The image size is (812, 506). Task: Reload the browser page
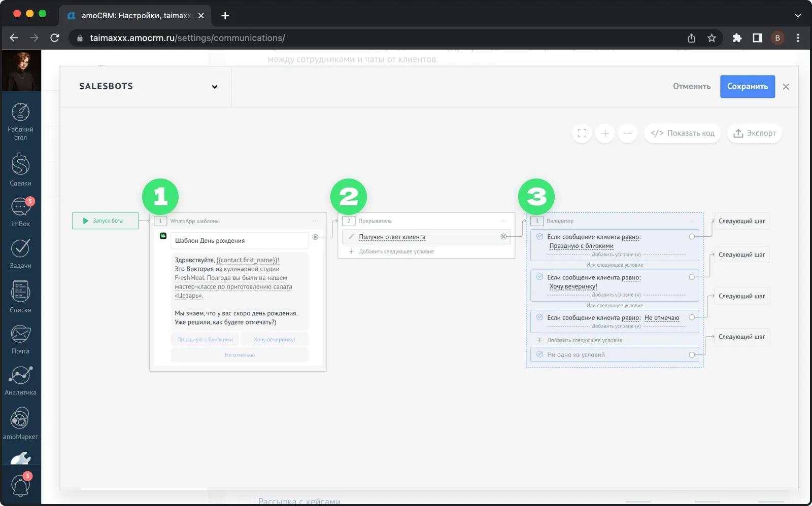[55, 38]
